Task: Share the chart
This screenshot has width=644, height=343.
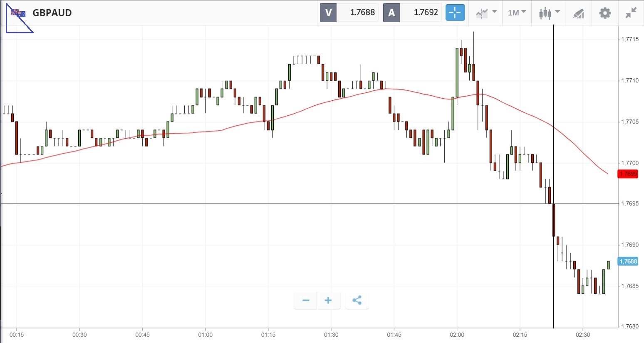Action: tap(357, 301)
